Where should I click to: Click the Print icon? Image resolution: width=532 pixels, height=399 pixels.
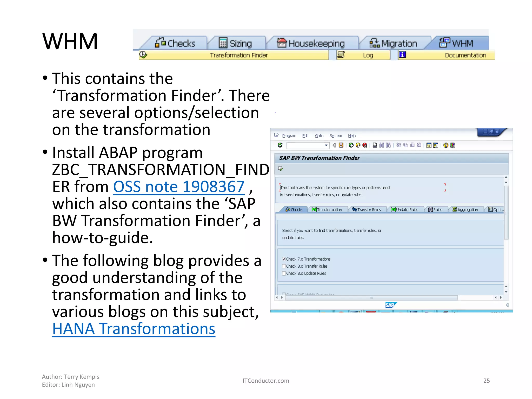coord(375,145)
